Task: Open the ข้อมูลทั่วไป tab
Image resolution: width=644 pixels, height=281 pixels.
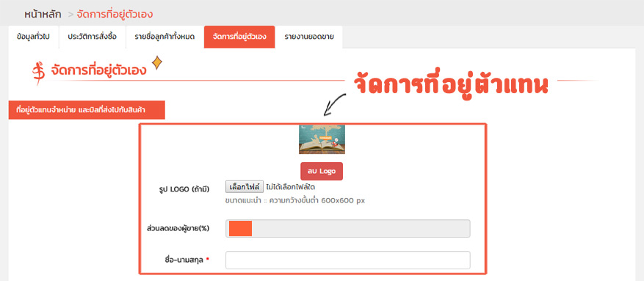Action: (x=33, y=37)
